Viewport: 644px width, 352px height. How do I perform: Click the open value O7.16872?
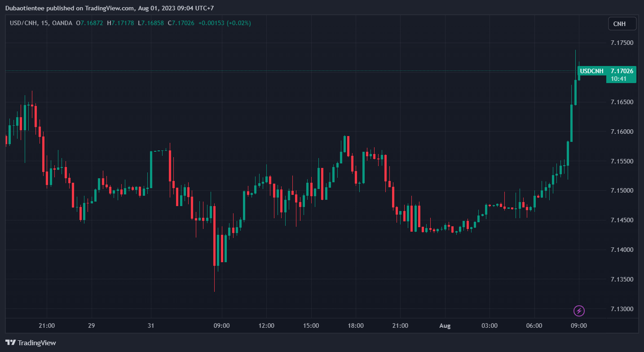(89, 23)
